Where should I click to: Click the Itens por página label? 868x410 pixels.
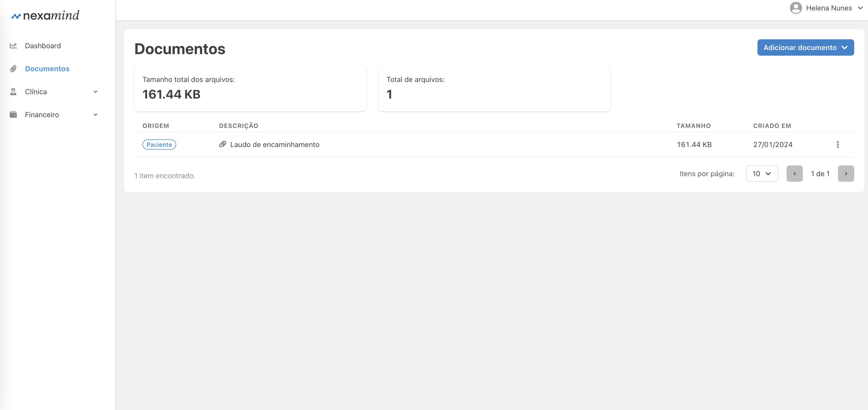coord(707,174)
